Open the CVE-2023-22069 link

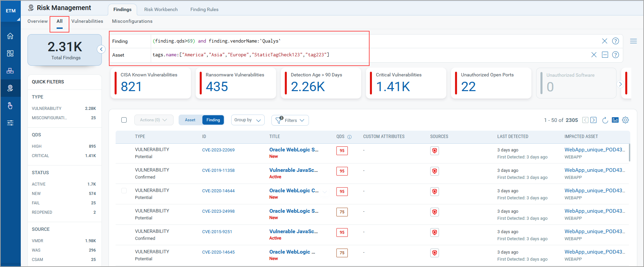[218, 150]
